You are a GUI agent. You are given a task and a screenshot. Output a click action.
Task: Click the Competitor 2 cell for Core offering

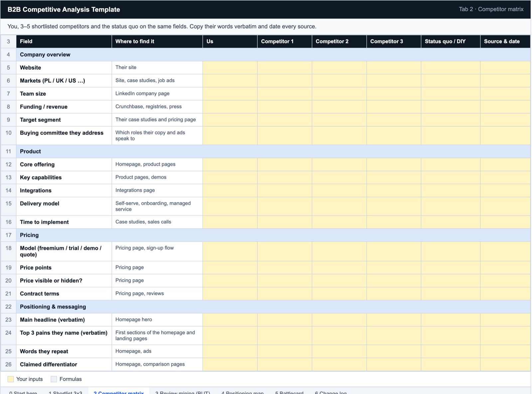[339, 164]
